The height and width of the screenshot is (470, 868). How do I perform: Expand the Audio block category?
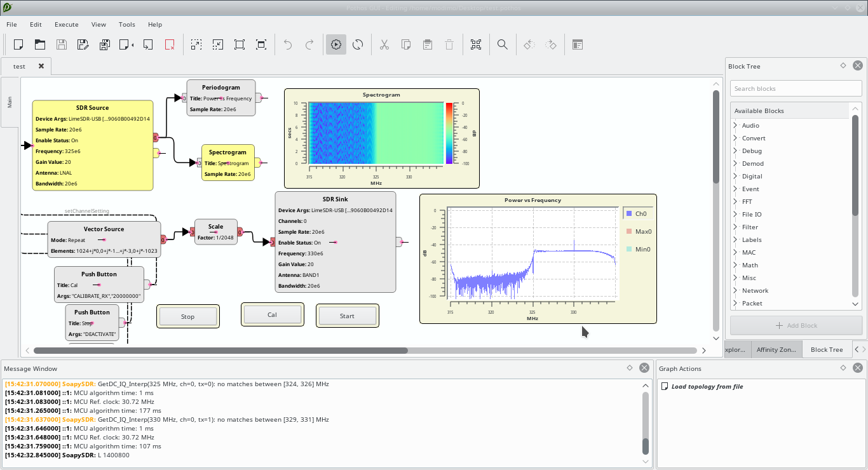tap(735, 125)
